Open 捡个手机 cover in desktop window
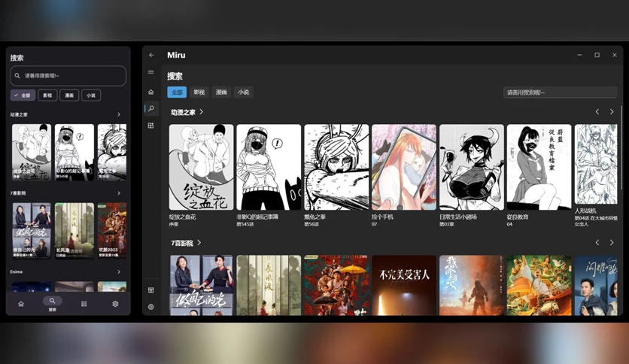The image size is (629, 364). click(404, 167)
